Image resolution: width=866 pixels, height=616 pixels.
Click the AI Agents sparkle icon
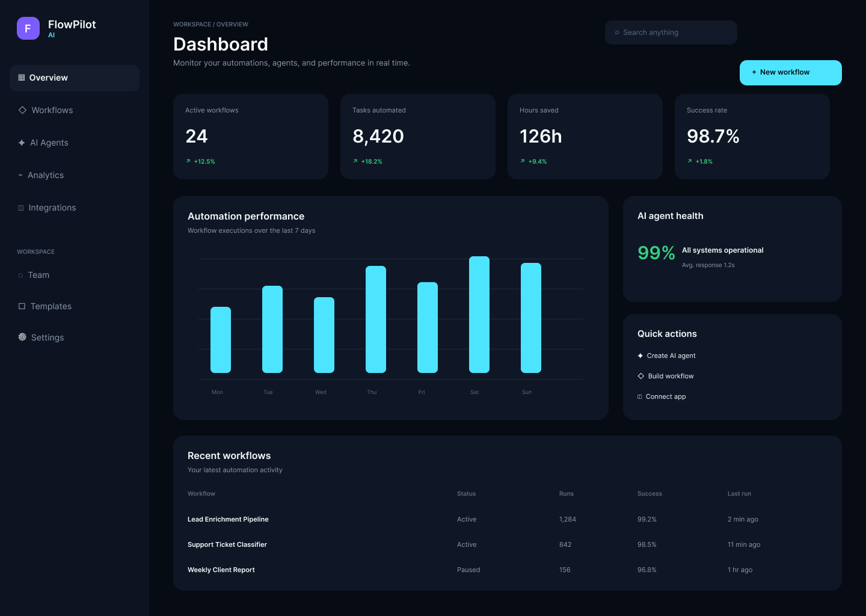tap(22, 143)
